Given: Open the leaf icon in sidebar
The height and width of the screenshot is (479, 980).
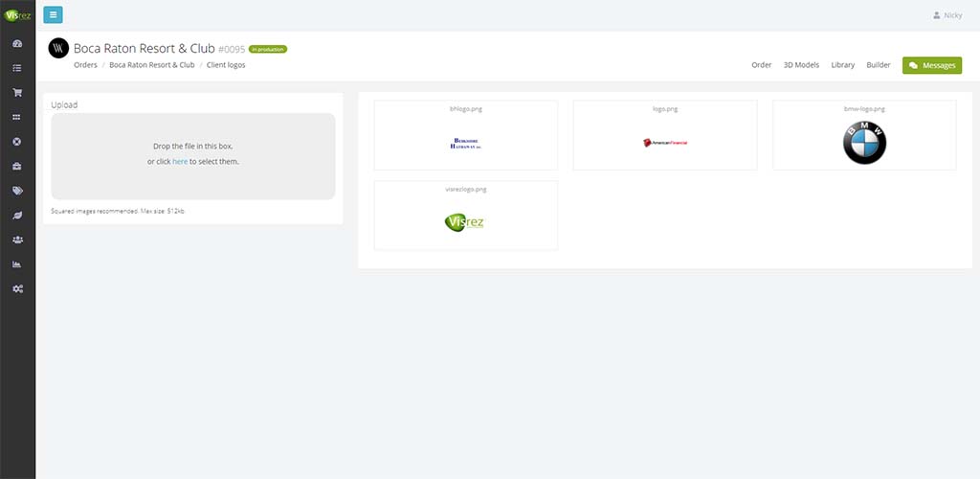Looking at the screenshot, I should point(17,216).
